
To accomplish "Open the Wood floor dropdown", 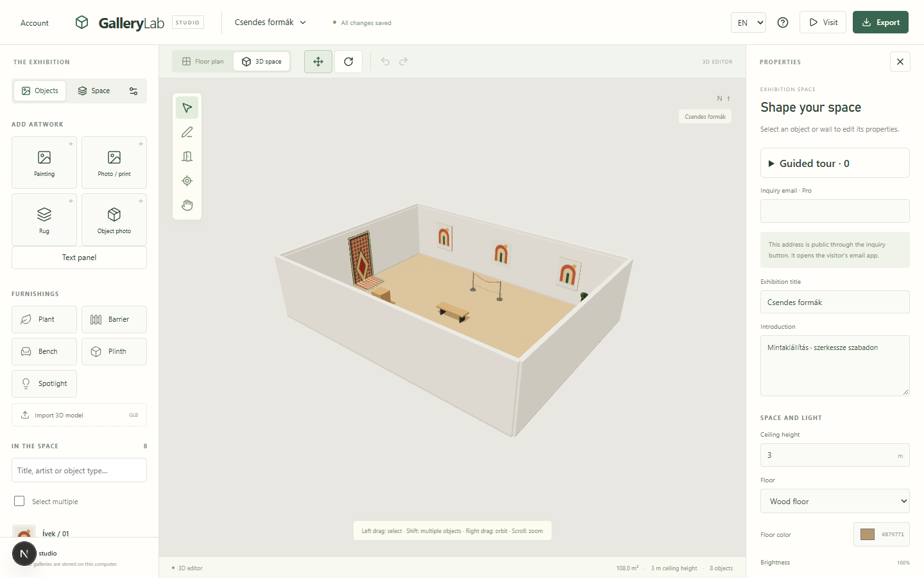I will (835, 501).
